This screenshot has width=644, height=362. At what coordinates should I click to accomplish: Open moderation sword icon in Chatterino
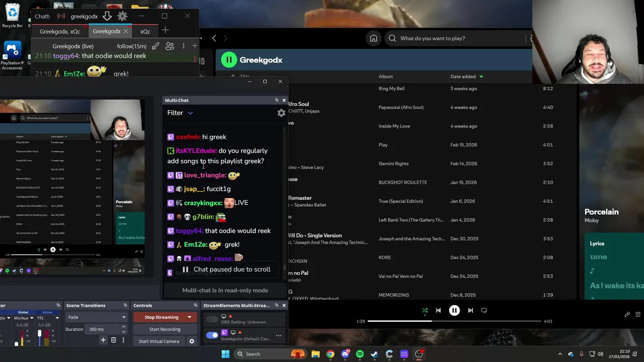pyautogui.click(x=156, y=46)
